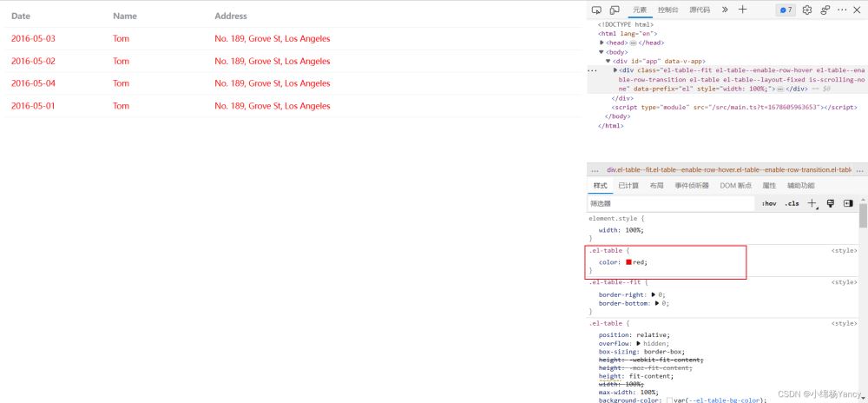This screenshot has height=403, width=868.
Task: Open style source link of the .el-table position: relative rule
Action: pos(844,323)
